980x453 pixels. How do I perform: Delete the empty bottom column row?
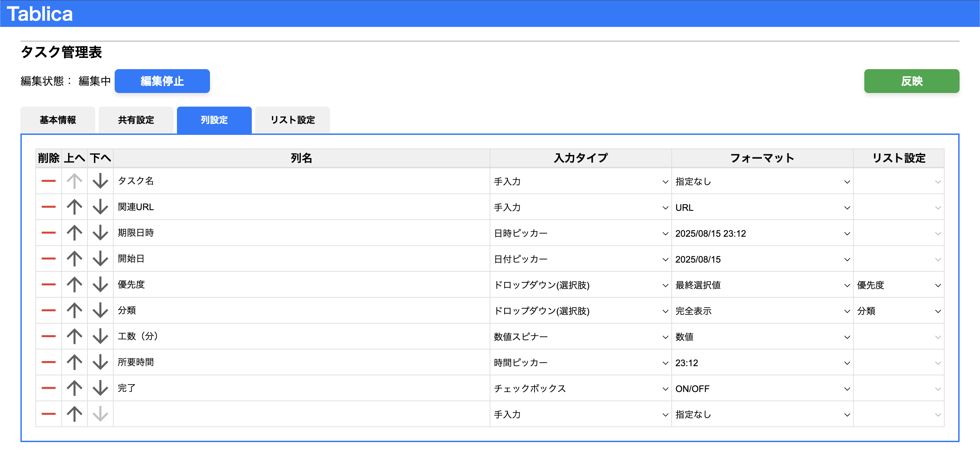tap(48, 414)
